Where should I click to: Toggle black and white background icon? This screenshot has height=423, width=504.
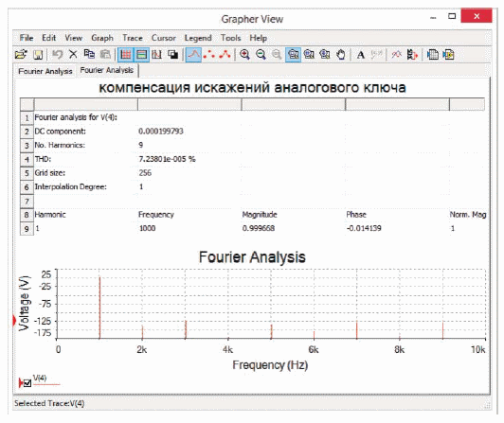click(173, 54)
